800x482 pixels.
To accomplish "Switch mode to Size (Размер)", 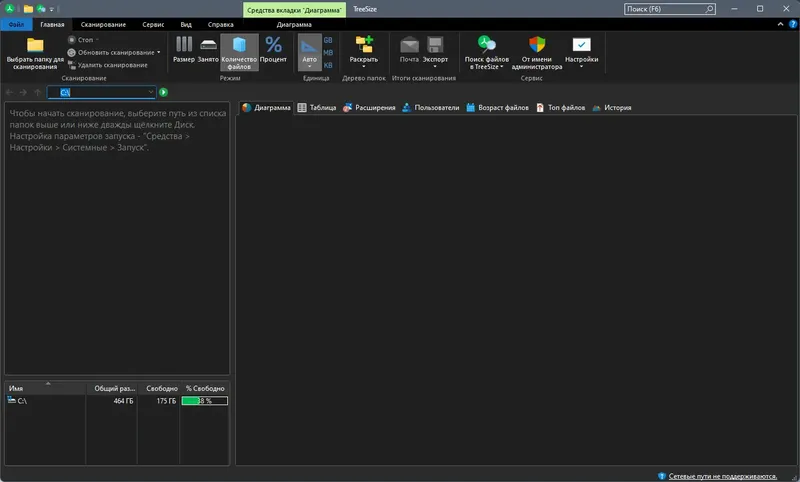I will [184, 50].
